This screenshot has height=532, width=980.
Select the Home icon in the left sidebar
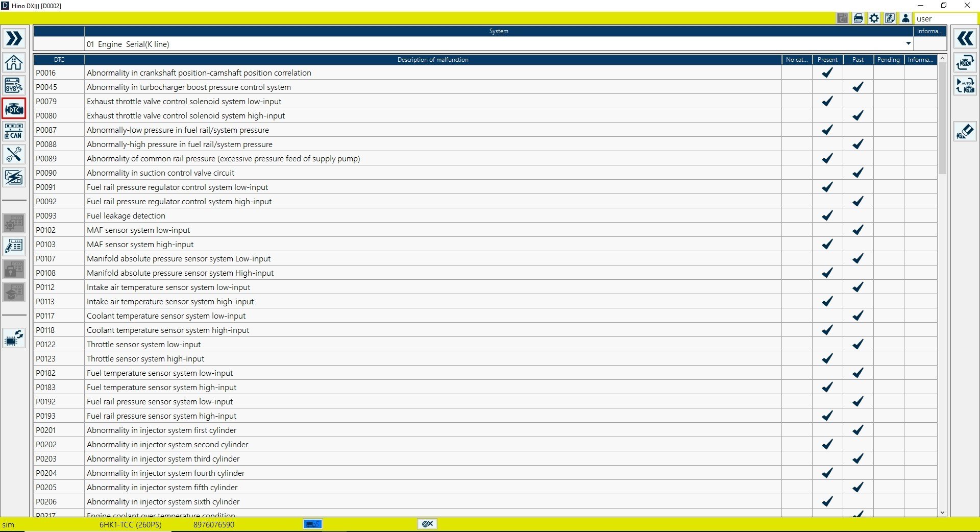click(14, 63)
